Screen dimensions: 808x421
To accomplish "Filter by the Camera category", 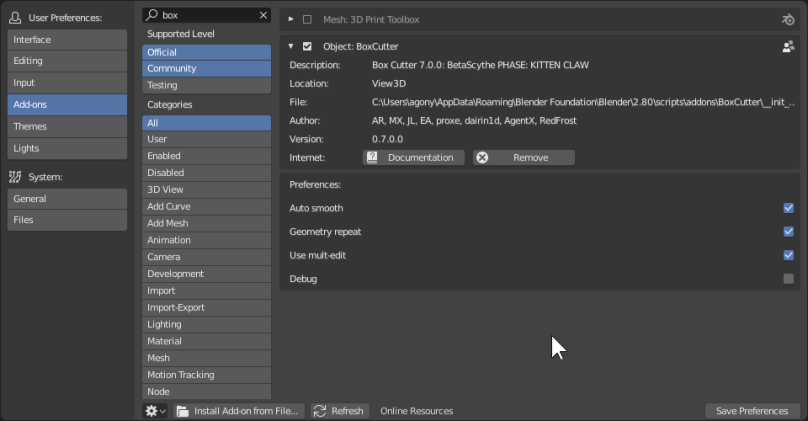I will (206, 257).
